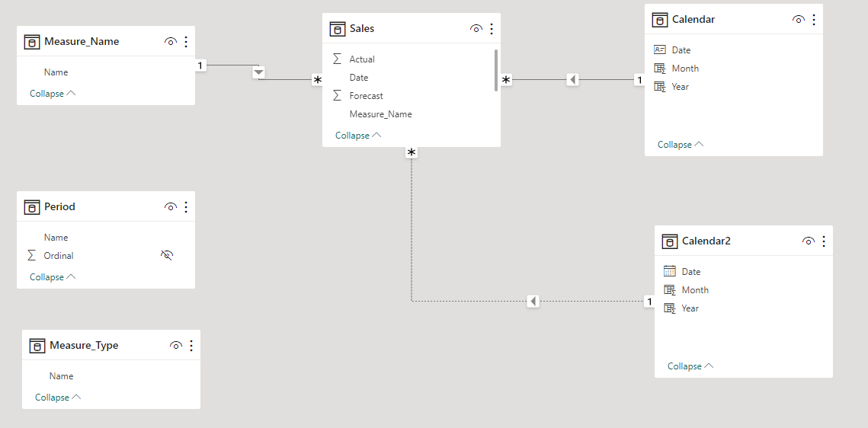
Task: Click the many asterisk on Sales left side
Action: pos(317,80)
